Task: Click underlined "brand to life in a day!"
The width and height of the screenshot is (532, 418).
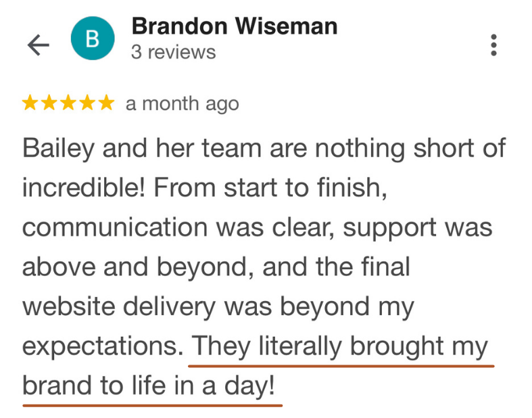Action: [149, 387]
